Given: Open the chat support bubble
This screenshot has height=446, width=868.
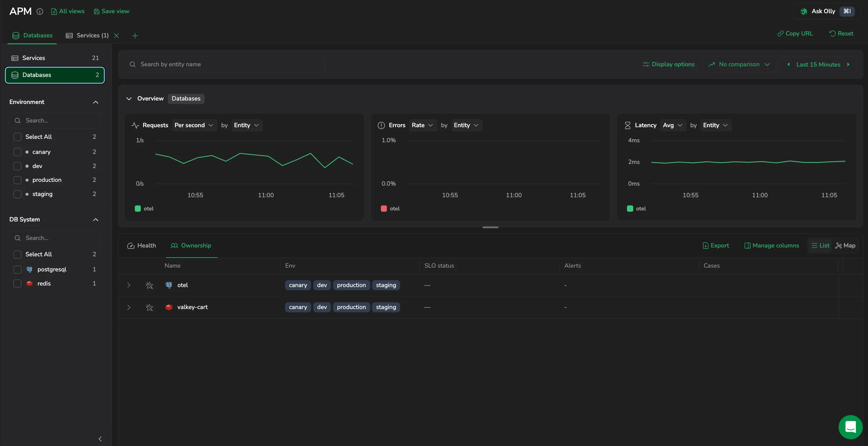Looking at the screenshot, I should [850, 427].
